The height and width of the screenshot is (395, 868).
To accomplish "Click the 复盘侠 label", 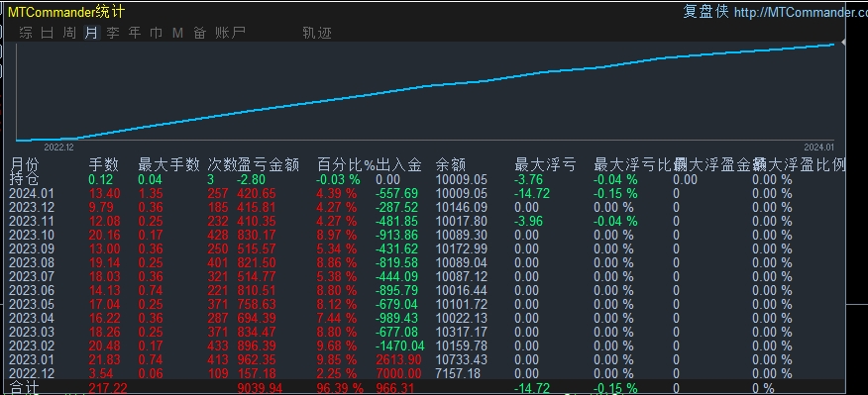I will [705, 12].
